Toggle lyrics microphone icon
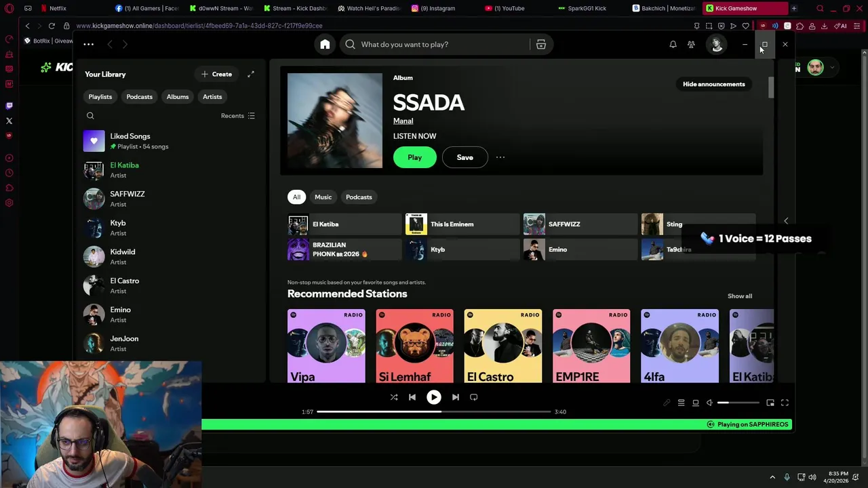The width and height of the screenshot is (868, 488). tap(667, 403)
